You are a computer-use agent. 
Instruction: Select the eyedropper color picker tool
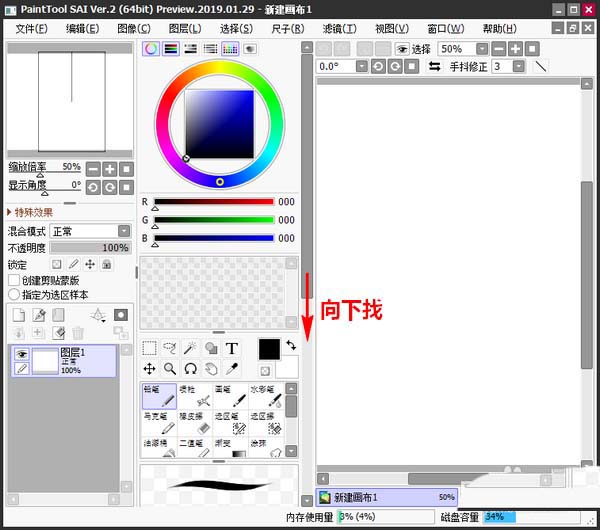pos(232,369)
